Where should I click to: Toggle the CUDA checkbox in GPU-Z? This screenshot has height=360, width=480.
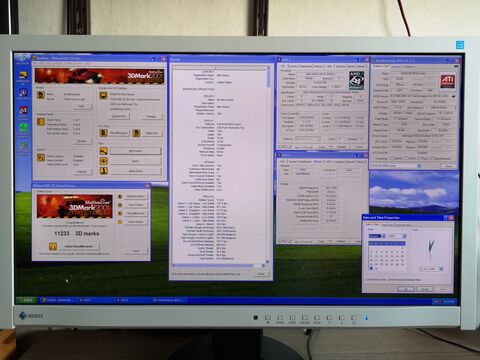[407, 158]
